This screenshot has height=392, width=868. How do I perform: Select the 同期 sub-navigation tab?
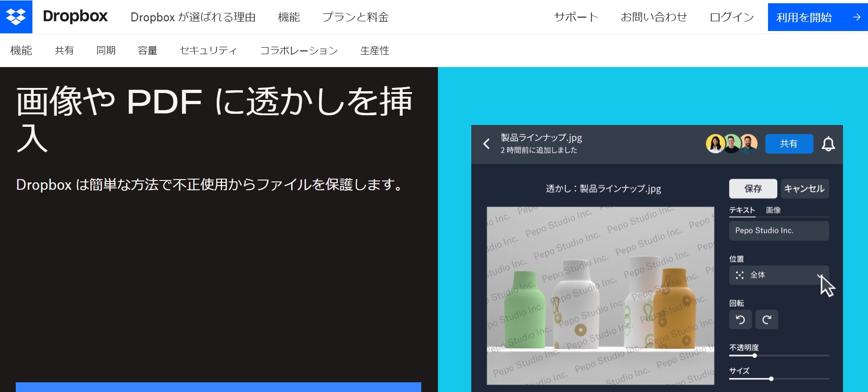(x=106, y=50)
